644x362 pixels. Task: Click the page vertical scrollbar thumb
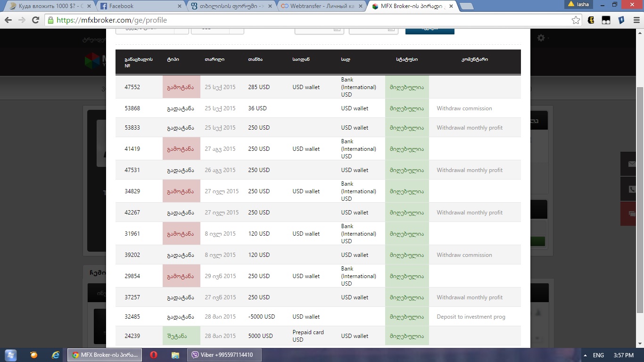pos(640,199)
